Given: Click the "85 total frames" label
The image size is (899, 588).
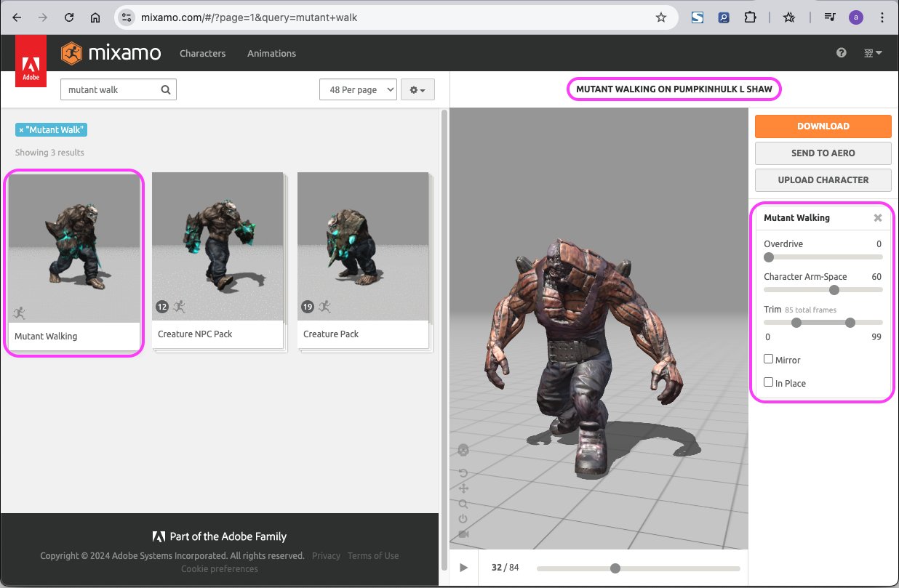Looking at the screenshot, I should pos(810,310).
